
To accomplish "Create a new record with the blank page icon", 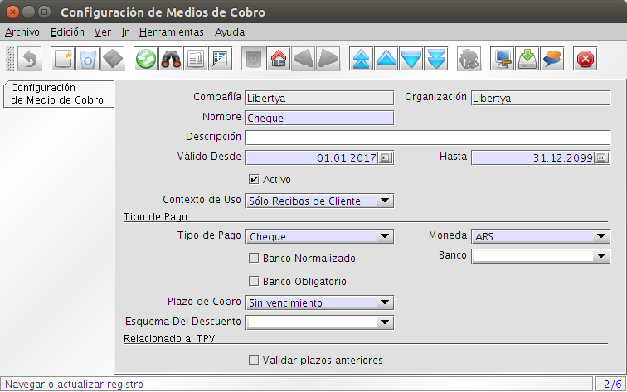I will 63,59.
